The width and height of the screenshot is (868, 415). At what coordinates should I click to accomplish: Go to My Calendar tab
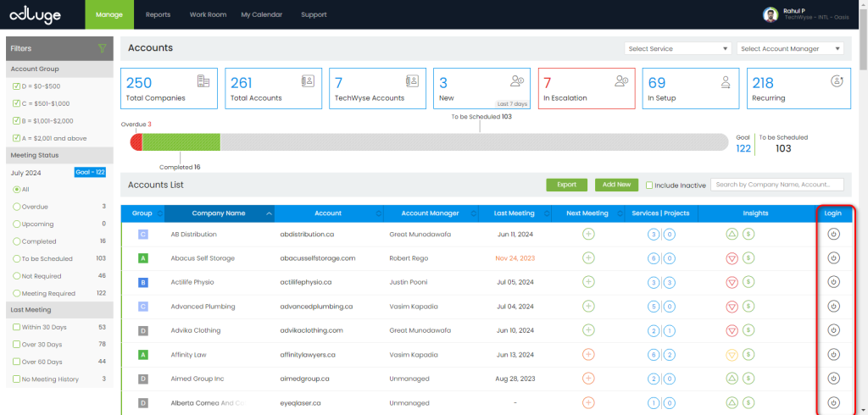pos(261,14)
